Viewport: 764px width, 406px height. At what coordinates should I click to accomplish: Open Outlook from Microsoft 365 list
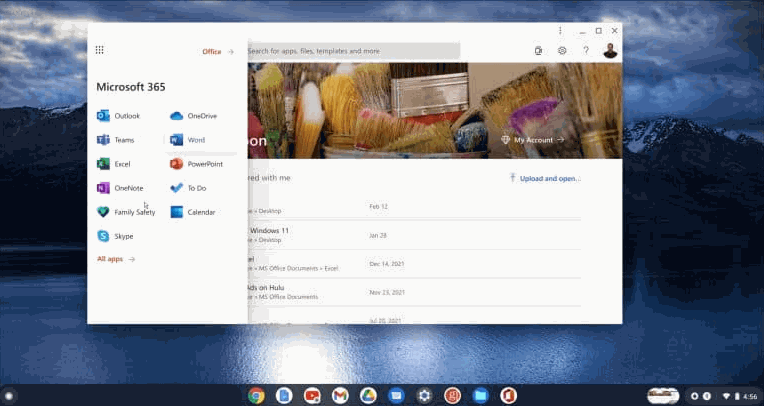[118, 116]
